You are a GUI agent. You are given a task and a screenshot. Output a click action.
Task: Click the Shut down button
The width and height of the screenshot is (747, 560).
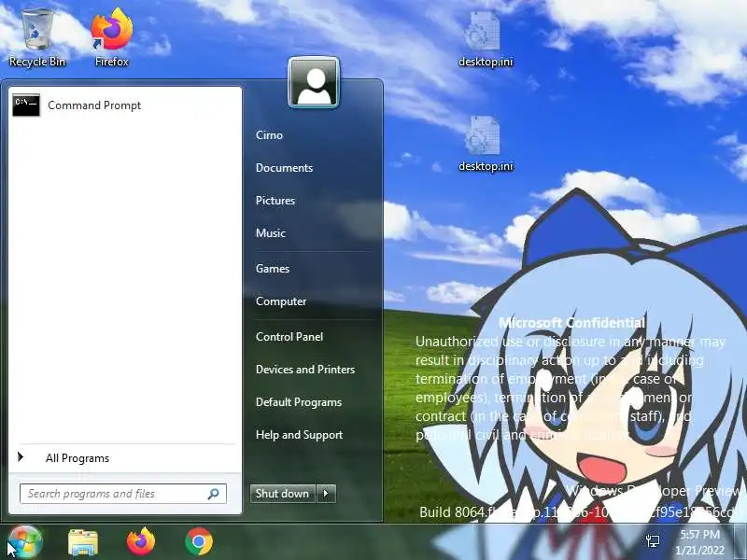click(282, 494)
